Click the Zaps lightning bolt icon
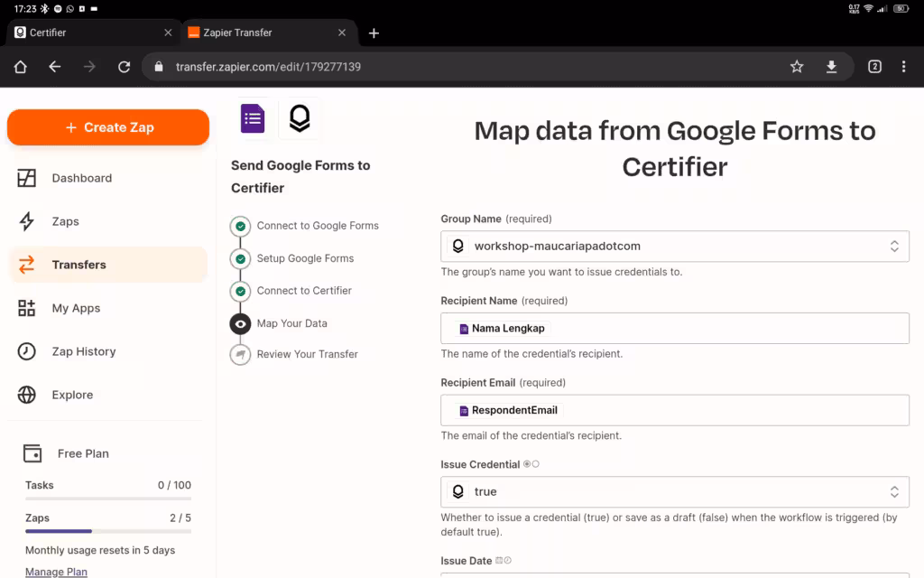This screenshot has width=924, height=578. (x=26, y=221)
